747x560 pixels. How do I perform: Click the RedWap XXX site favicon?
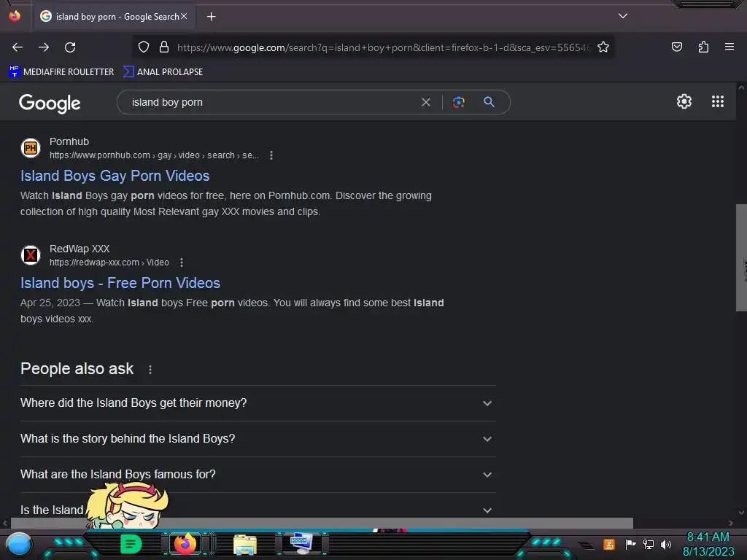31,255
